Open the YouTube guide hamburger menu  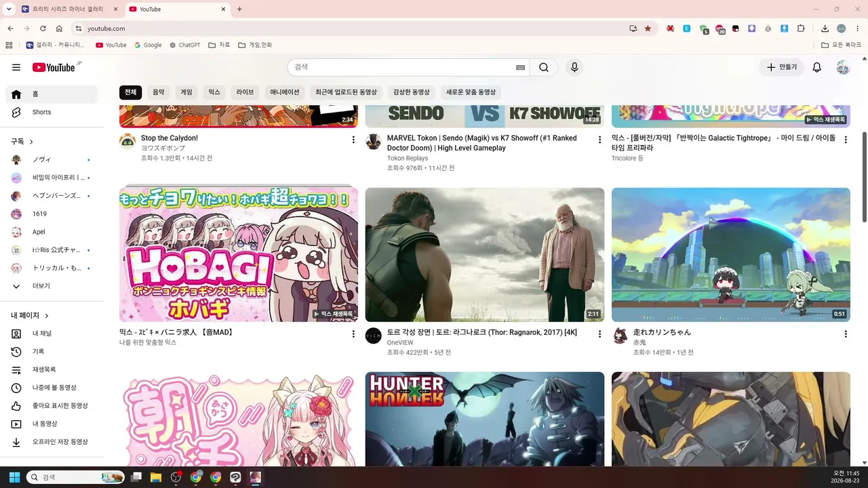(16, 67)
